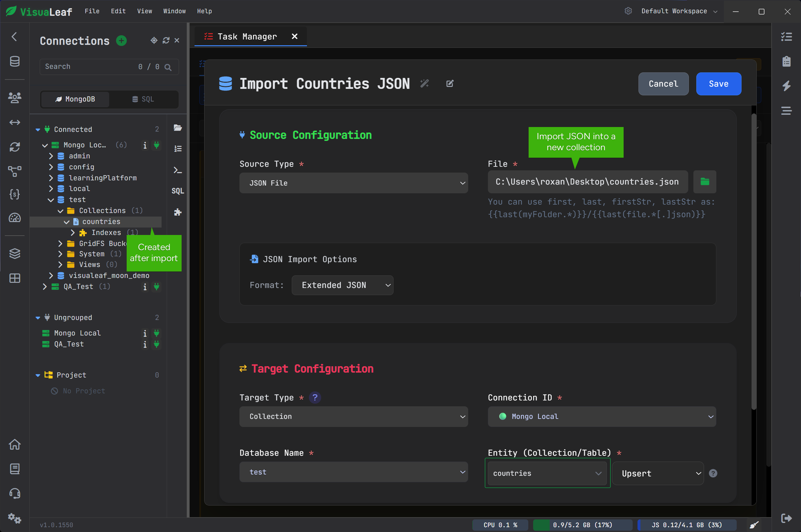Click the Target Type question mark help

[x=315, y=397]
